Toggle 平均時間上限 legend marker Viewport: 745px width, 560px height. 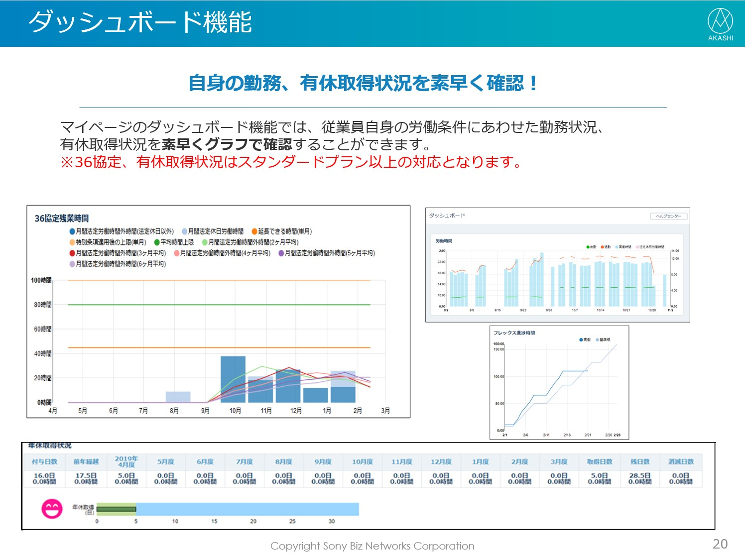pyautogui.click(x=157, y=242)
